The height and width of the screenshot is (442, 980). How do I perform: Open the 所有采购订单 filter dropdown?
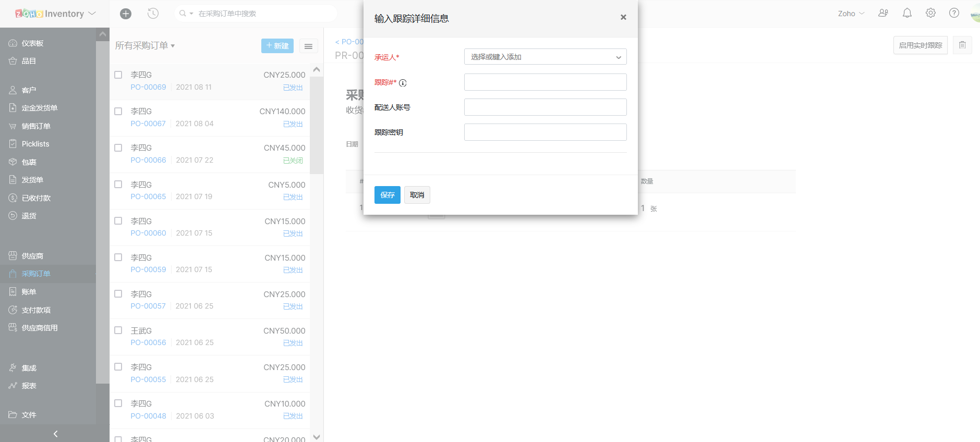coord(145,46)
